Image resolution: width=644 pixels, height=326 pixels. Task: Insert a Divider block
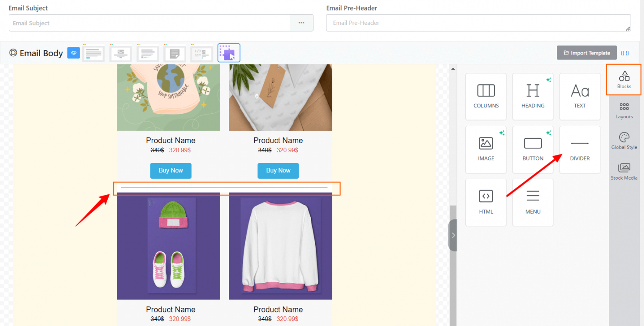(579, 149)
